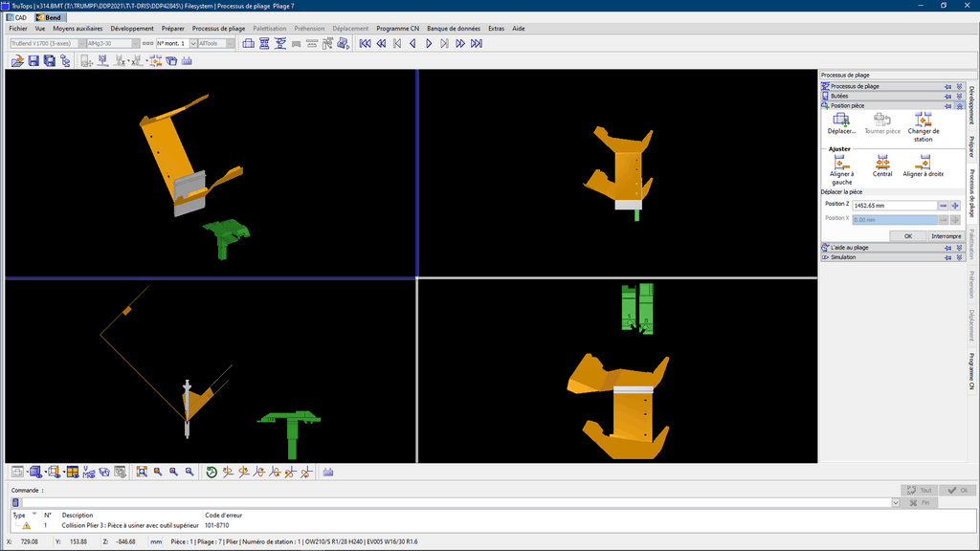The image size is (980, 551).
Task: Select the Programme CN vertical side tab
Action: coord(972,371)
